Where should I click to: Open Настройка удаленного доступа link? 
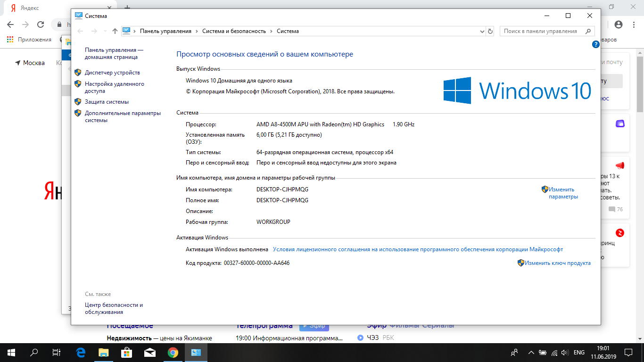coord(115,87)
